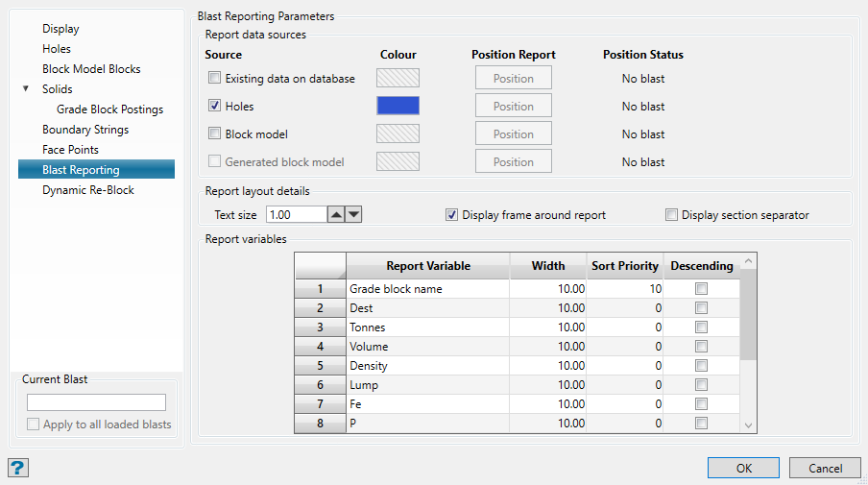Tick Descending for Grade block name
The image size is (868, 485).
701,289
